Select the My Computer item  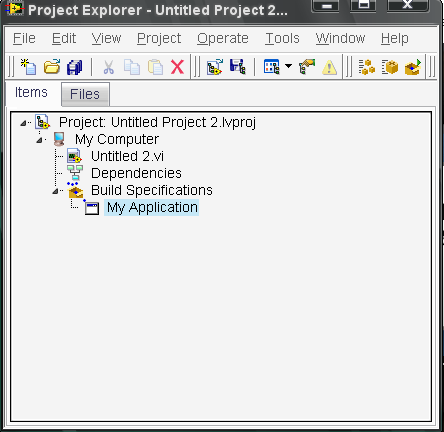coord(117,139)
